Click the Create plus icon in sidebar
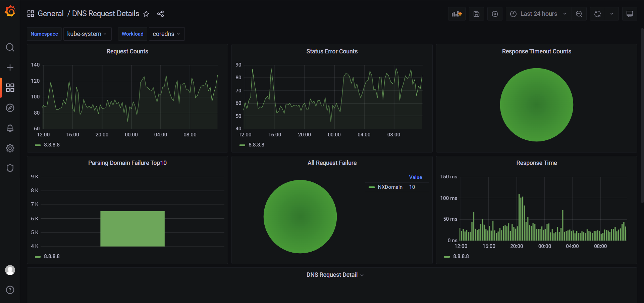The width and height of the screenshot is (644, 303). pos(10,68)
